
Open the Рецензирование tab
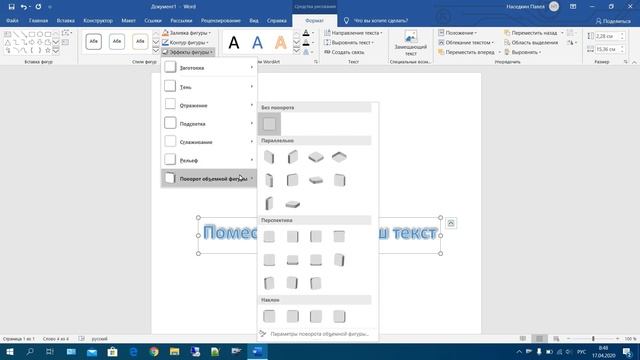click(x=220, y=20)
